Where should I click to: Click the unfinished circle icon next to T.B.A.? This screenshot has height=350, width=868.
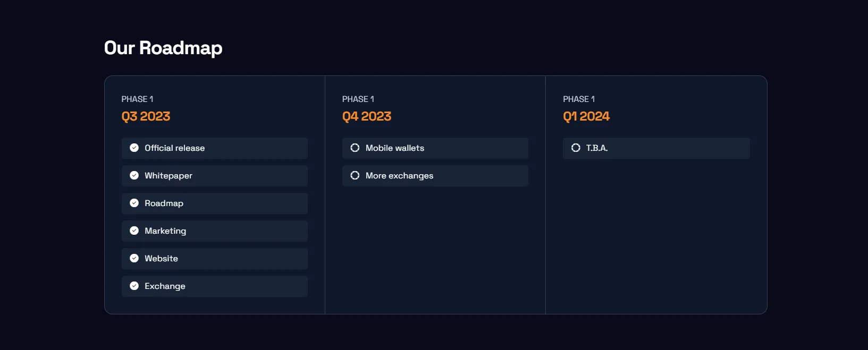pos(576,148)
